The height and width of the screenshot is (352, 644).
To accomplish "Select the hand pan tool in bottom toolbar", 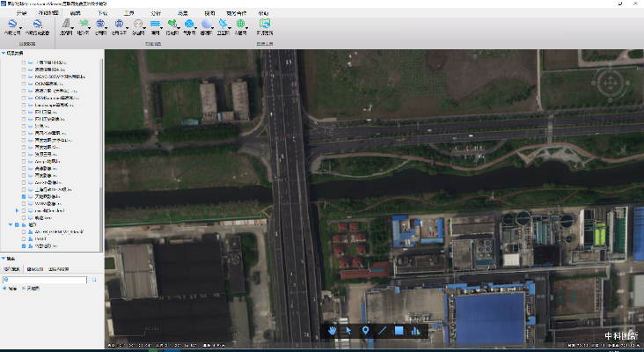I will click(x=333, y=331).
